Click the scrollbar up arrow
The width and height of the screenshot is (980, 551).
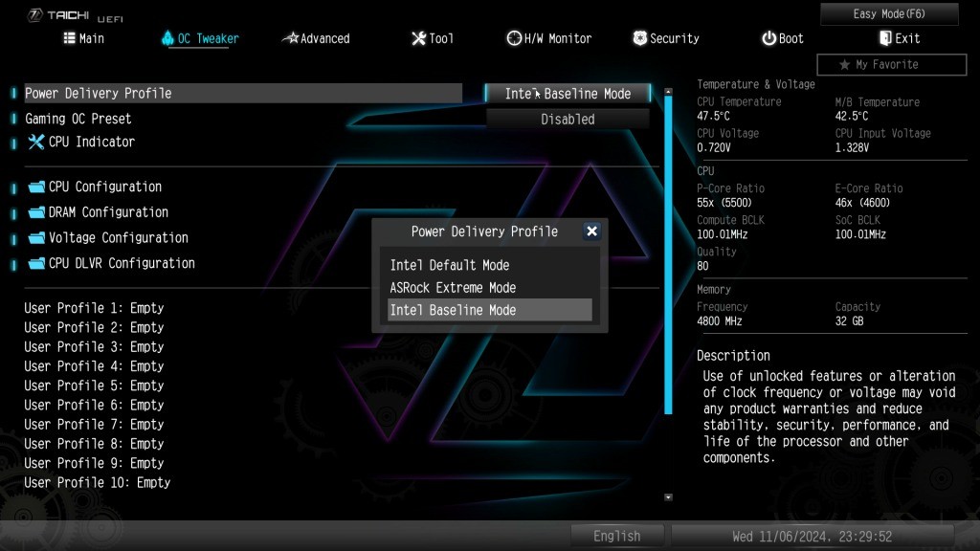(668, 92)
